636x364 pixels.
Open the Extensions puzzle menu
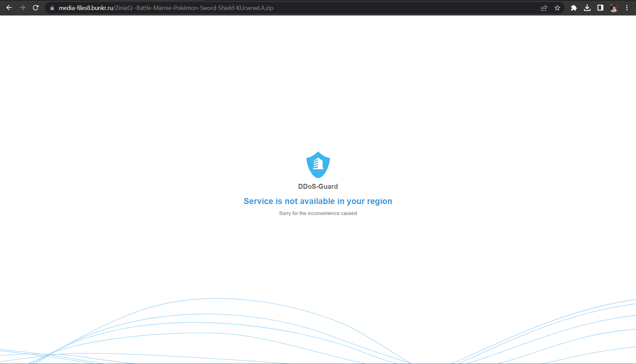pos(574,8)
